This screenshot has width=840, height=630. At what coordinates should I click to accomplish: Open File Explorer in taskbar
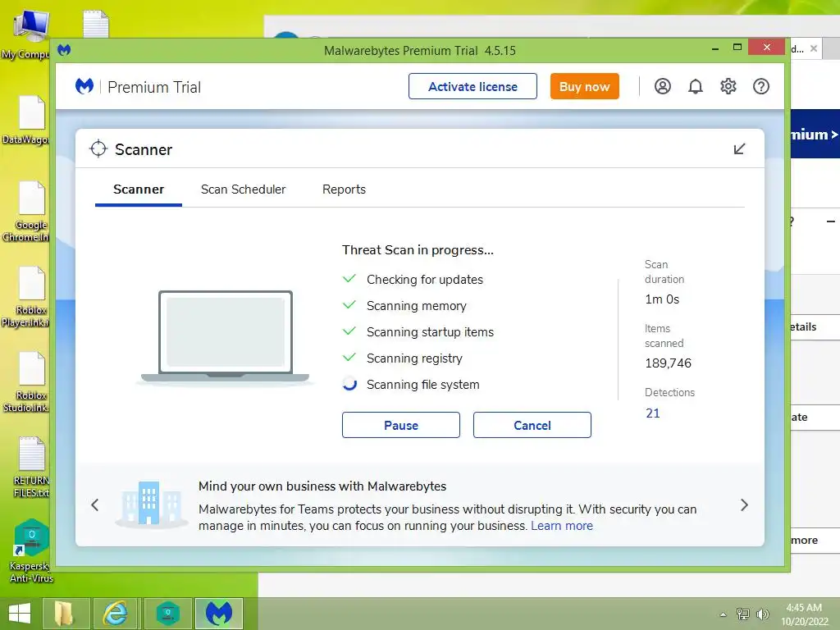(x=65, y=614)
